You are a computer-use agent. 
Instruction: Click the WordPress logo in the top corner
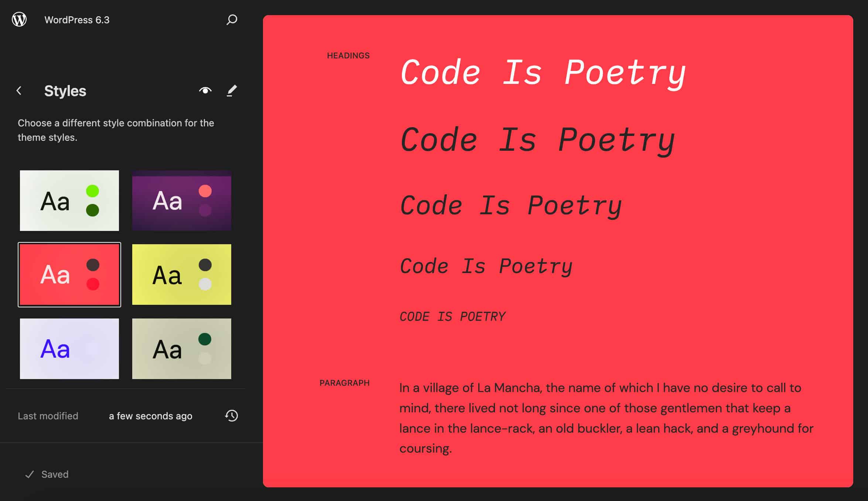coord(20,19)
